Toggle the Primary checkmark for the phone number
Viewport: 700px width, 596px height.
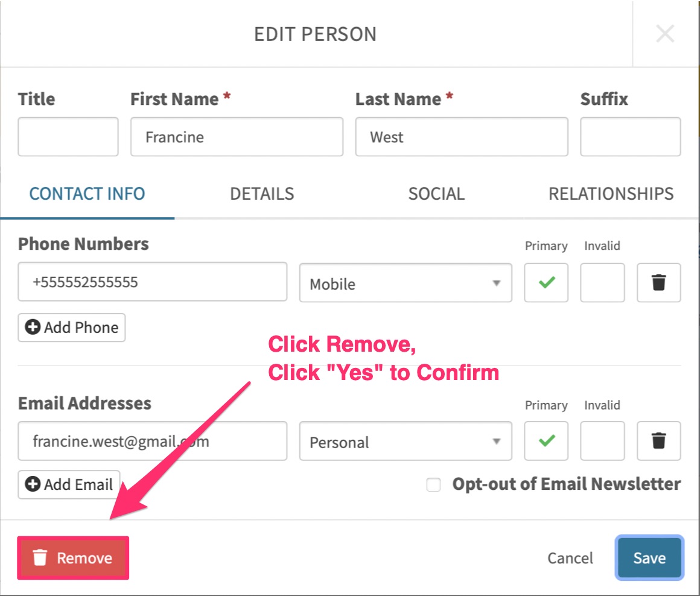(x=546, y=282)
